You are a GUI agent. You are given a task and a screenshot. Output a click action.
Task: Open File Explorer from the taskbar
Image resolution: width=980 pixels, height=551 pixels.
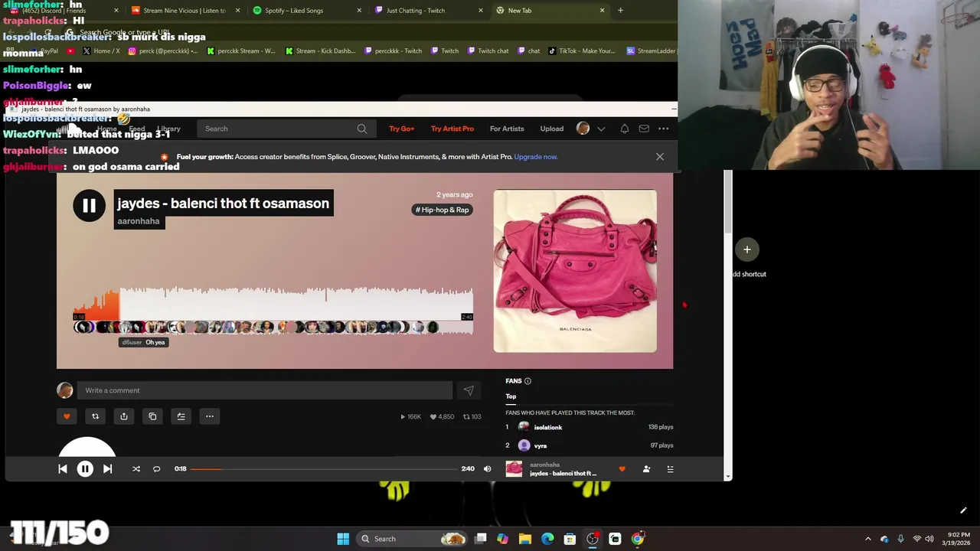point(524,539)
